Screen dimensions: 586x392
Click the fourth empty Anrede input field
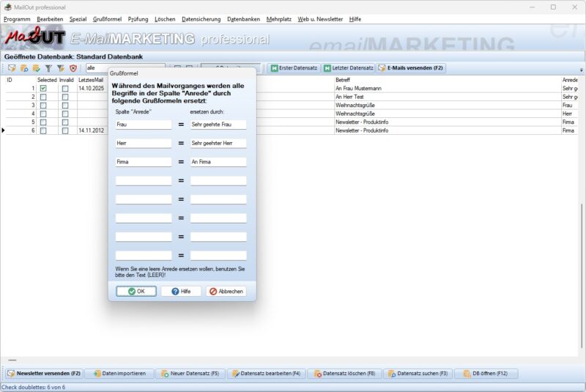144,237
